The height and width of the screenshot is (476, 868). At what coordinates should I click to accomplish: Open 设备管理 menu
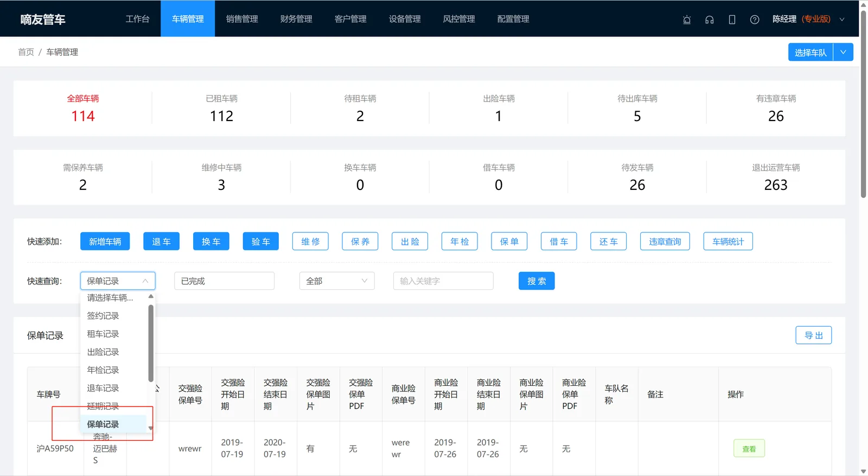tap(405, 18)
